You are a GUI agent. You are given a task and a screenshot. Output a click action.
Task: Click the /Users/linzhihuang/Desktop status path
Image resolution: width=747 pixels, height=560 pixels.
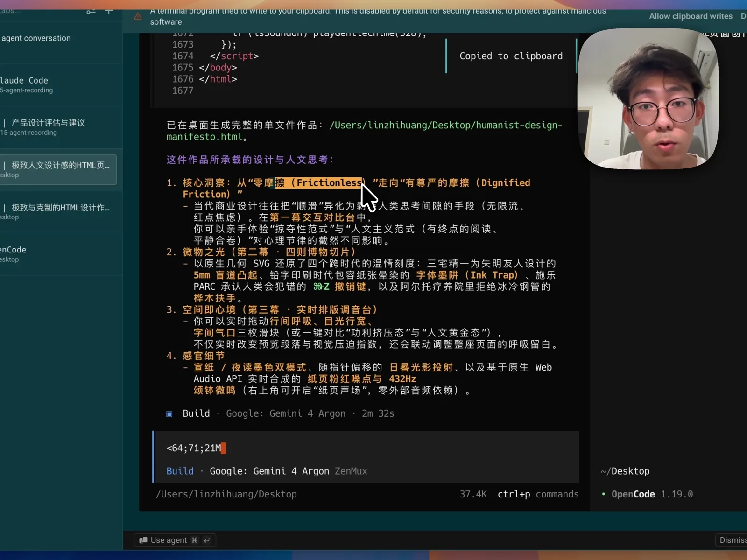[x=226, y=494]
